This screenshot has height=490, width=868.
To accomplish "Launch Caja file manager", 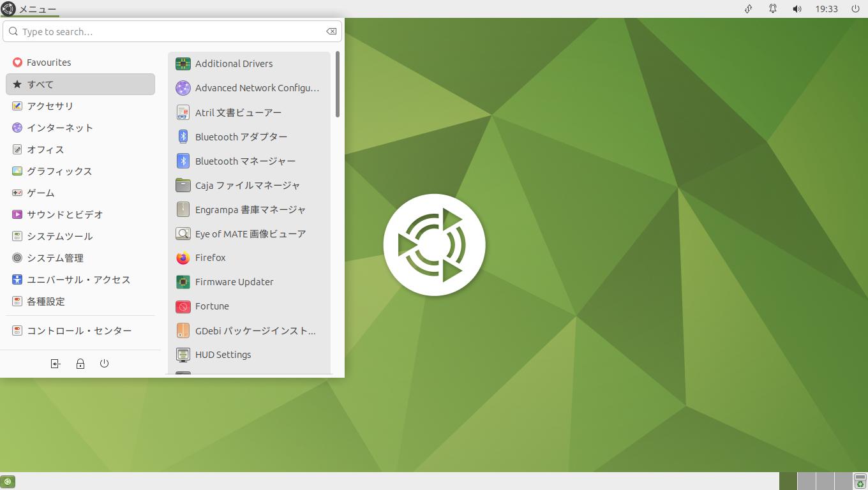I will [x=247, y=185].
